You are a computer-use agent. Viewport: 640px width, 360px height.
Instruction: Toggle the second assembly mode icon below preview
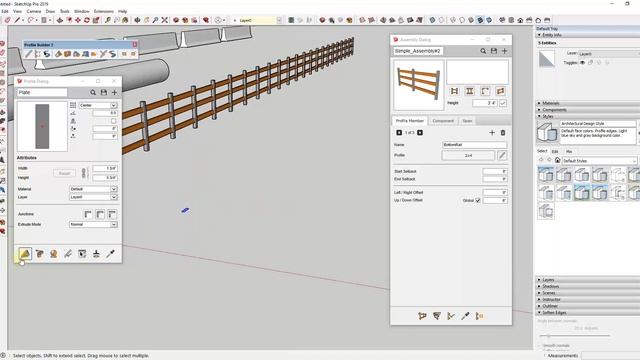pyautogui.click(x=470, y=91)
